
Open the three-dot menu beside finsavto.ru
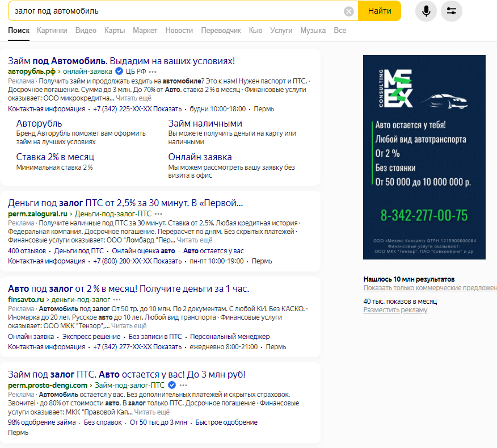[117, 299]
